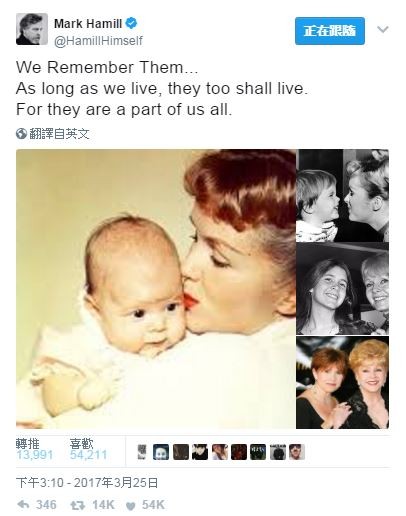Expand the tweet options chevron
Image resolution: width=406 pixels, height=516 pixels.
pos(383,30)
